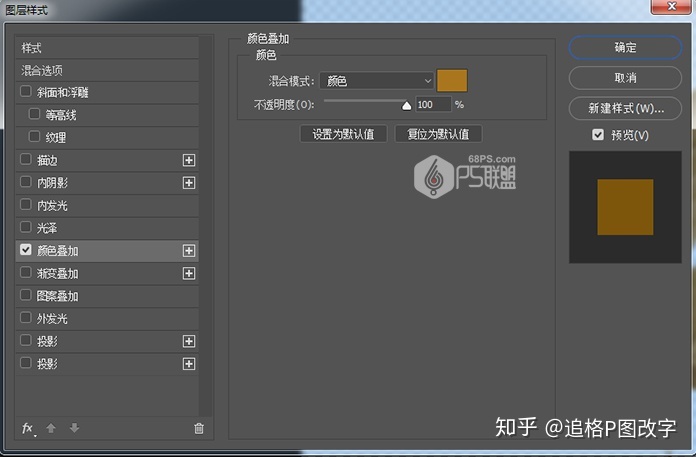Click the effects list scrollbar
Viewport: 696px width, 457px height.
click(205, 226)
